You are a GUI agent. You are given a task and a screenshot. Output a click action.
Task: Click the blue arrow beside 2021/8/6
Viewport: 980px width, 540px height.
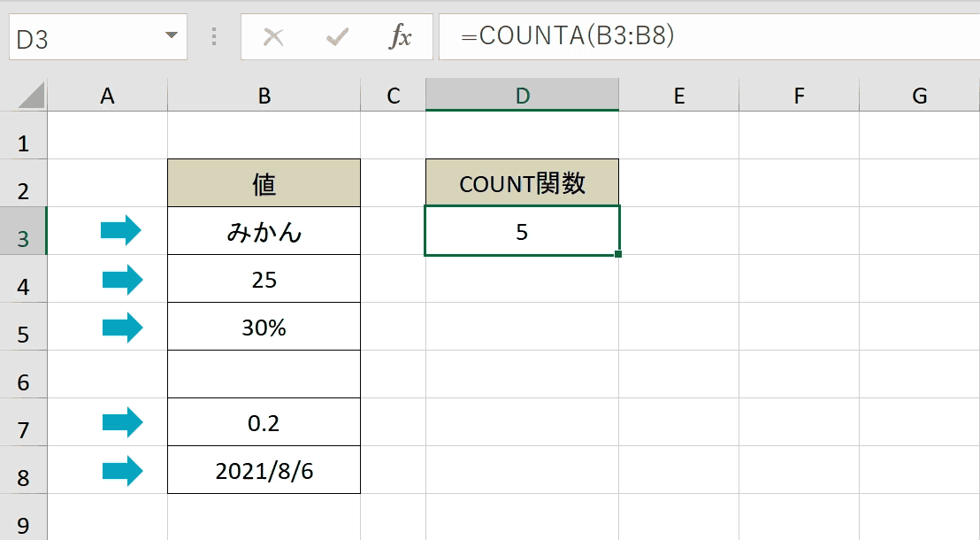coord(122,471)
